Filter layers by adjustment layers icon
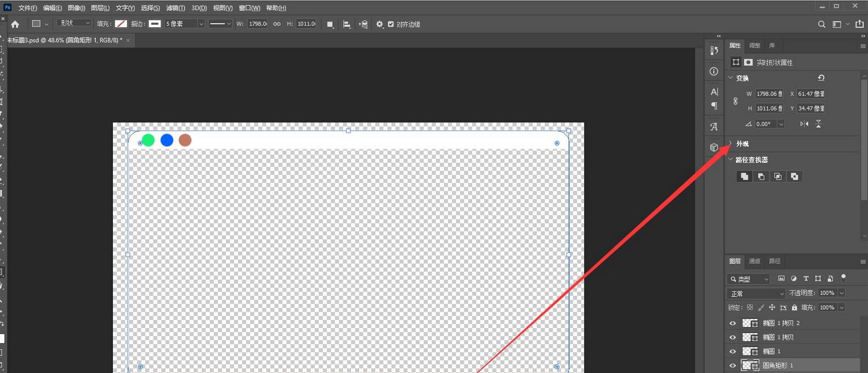868x373 pixels. pos(793,278)
